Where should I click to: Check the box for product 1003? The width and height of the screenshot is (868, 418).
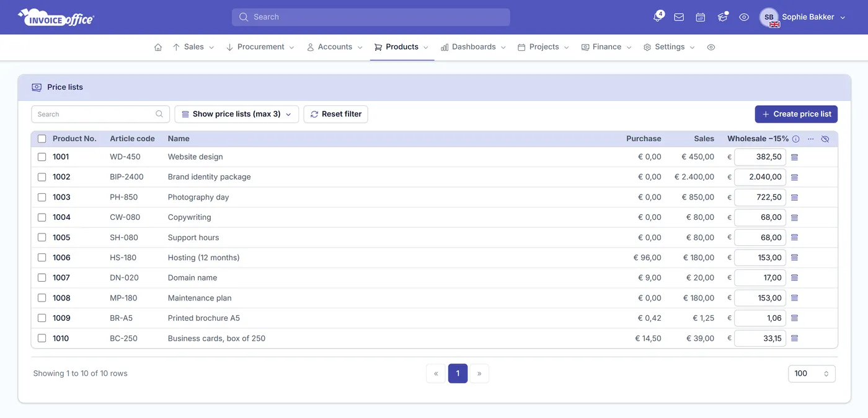coord(42,198)
